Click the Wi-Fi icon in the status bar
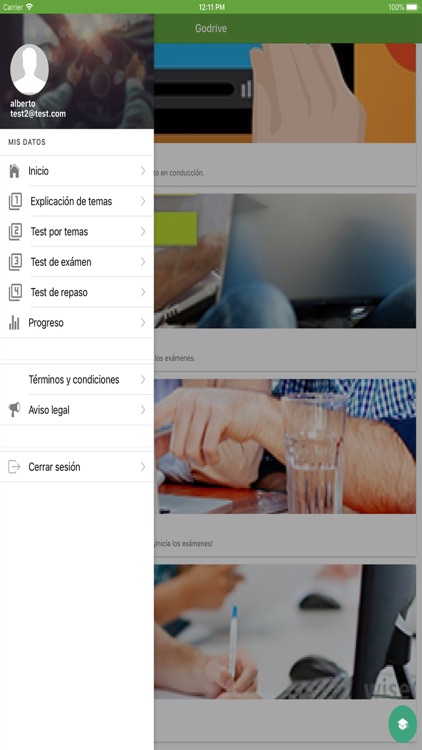This screenshot has height=750, width=422. point(29,7)
